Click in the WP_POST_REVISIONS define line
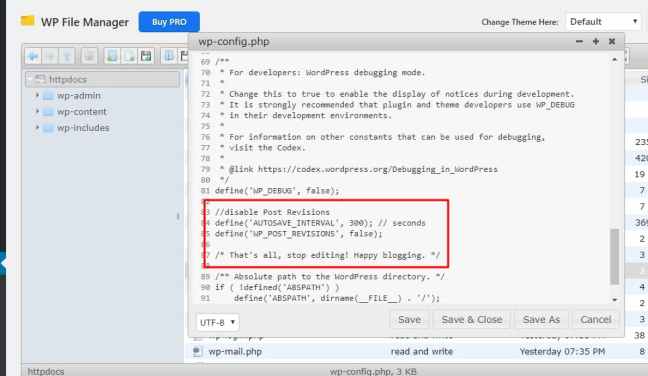648x376 pixels. tap(299, 234)
